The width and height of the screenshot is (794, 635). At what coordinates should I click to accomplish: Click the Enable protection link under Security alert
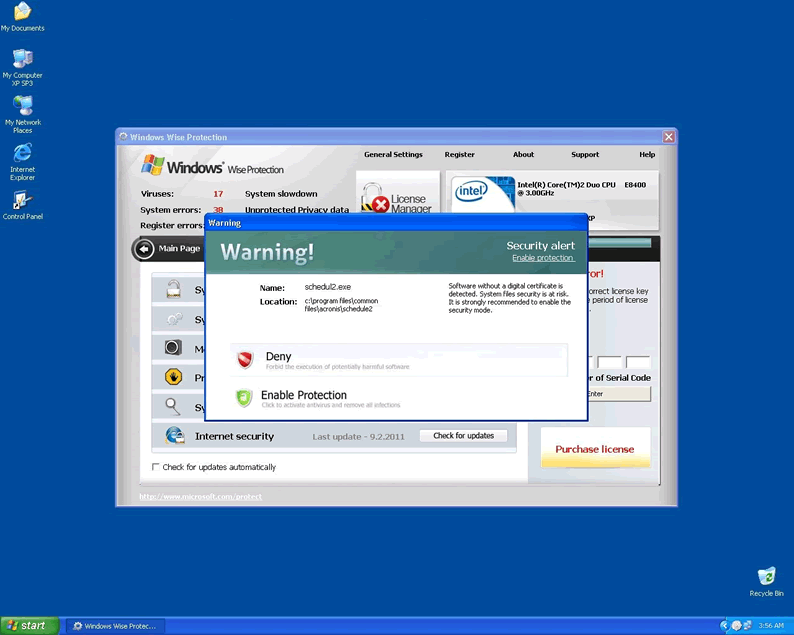click(543, 258)
